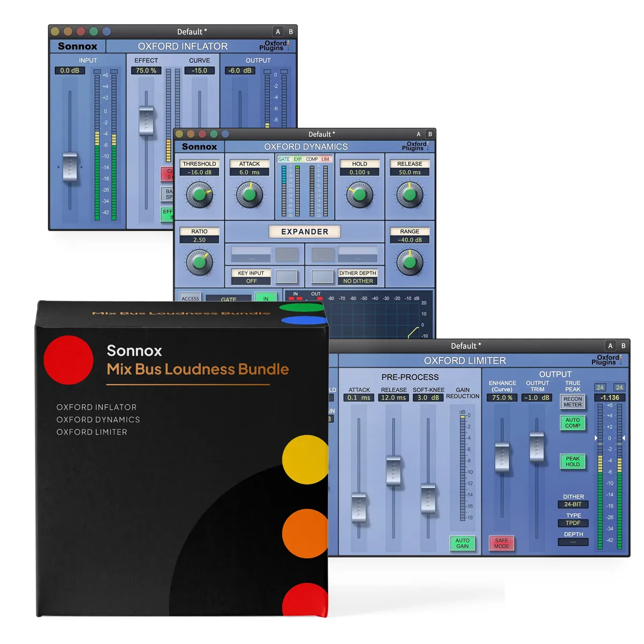Viewport: 644px width, 644px height.
Task: Open the Inflator preset name Default *
Action: [x=192, y=32]
